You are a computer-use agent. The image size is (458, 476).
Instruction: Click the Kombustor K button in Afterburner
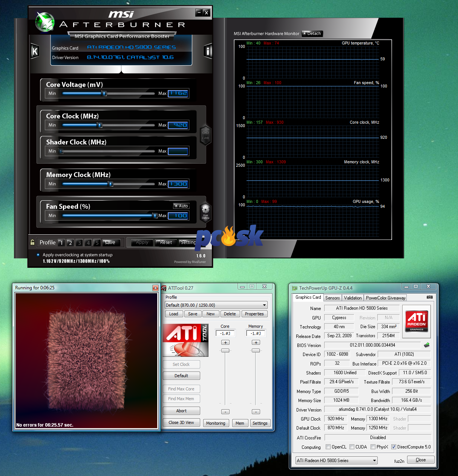pyautogui.click(x=35, y=51)
